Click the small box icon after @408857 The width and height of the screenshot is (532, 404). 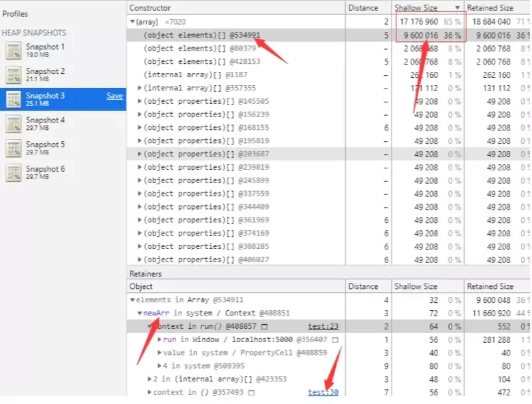(x=265, y=327)
